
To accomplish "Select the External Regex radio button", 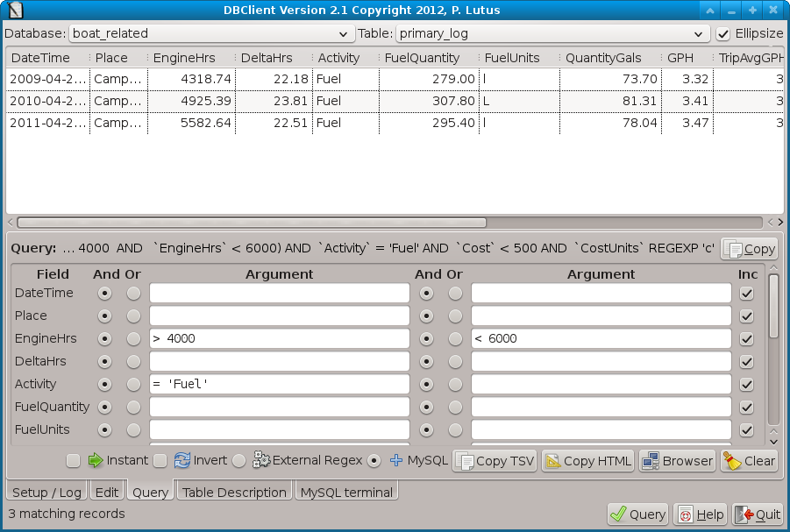I will click(239, 461).
